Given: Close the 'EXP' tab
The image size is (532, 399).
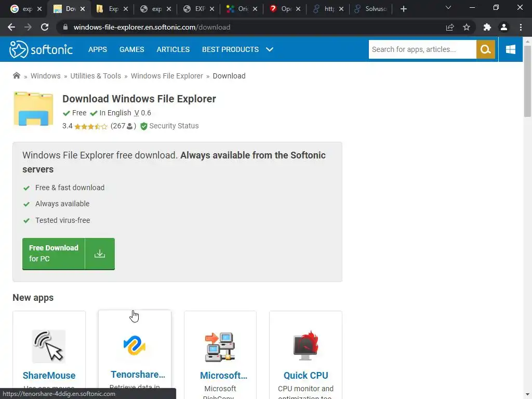Looking at the screenshot, I should pyautogui.click(x=212, y=9).
